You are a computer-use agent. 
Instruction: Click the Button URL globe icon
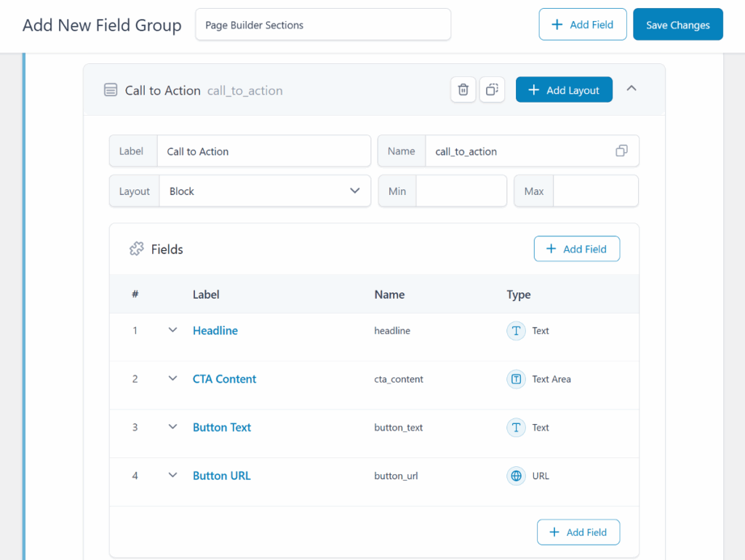coord(516,476)
